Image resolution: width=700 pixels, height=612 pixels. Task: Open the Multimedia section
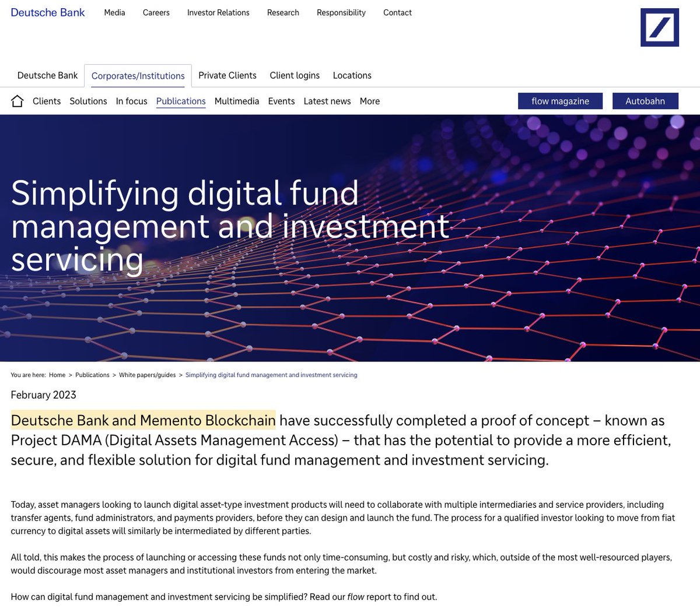[x=237, y=101]
